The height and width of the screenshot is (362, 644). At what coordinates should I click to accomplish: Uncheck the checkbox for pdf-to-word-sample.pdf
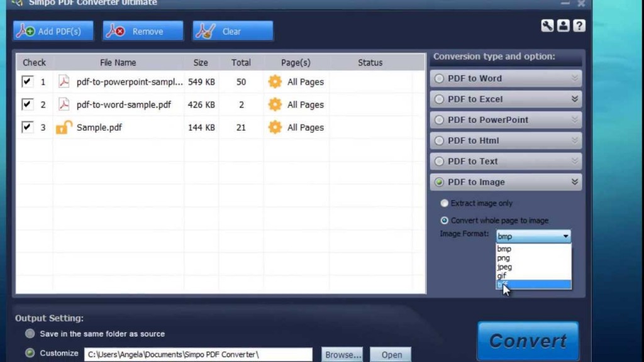(x=27, y=104)
